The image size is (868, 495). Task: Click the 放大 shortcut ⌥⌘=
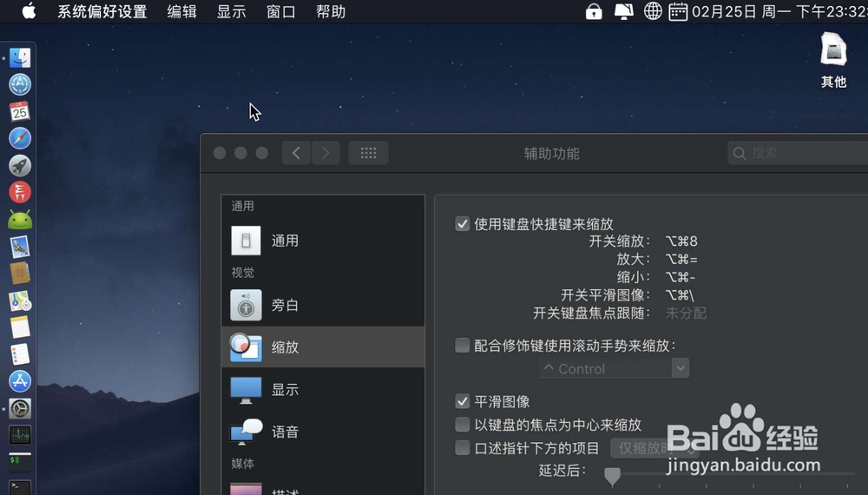681,259
